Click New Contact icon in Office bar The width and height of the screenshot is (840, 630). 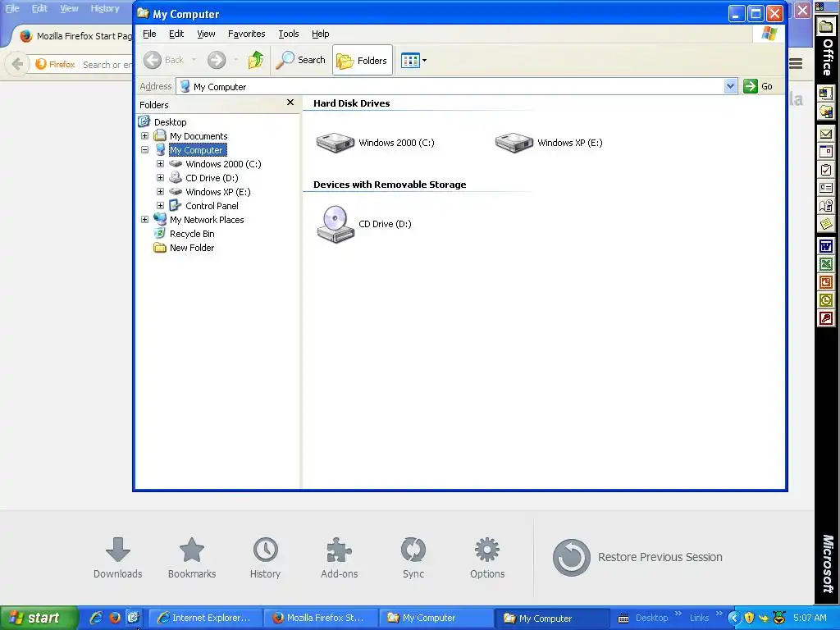825,188
